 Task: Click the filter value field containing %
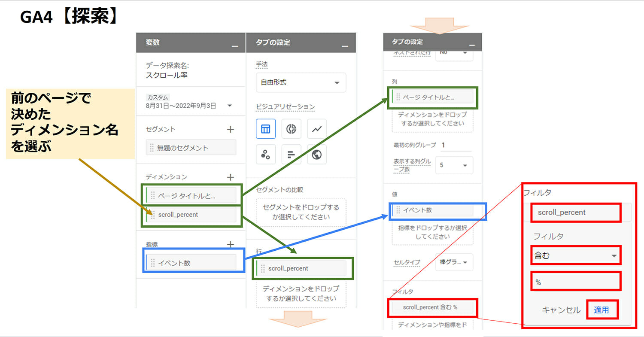pos(576,282)
